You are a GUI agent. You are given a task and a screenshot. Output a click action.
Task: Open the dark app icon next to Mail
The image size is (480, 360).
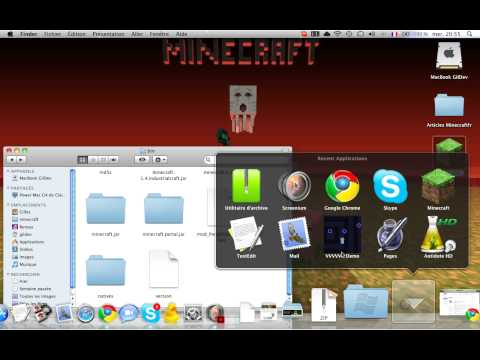click(x=342, y=238)
